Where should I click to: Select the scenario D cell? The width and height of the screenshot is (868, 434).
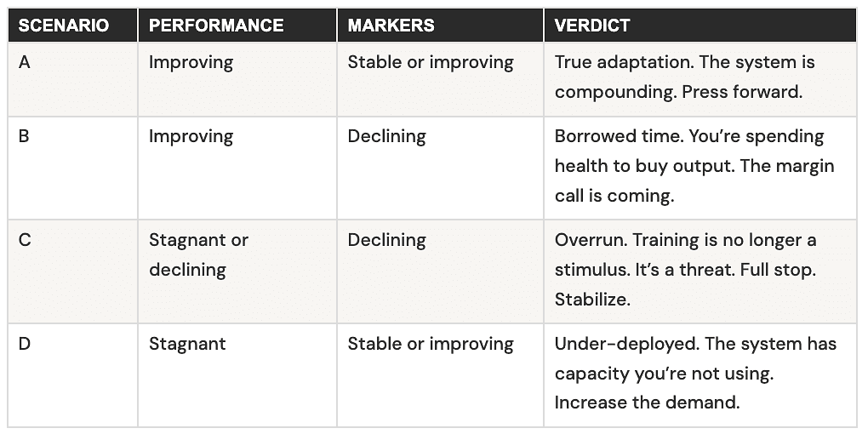point(72,375)
